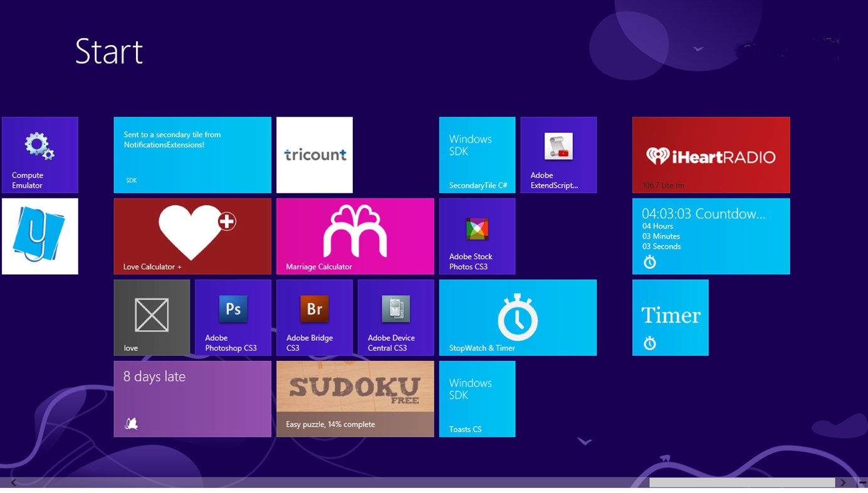The width and height of the screenshot is (868, 493).
Task: Open Adobe Bridge CS3
Action: [x=314, y=317]
